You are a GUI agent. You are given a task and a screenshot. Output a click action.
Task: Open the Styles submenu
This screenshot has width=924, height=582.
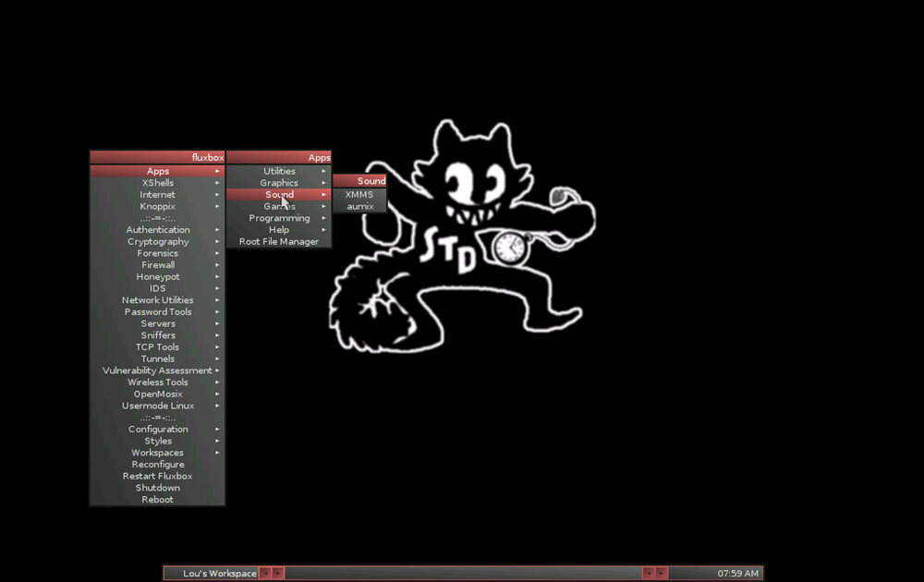157,441
